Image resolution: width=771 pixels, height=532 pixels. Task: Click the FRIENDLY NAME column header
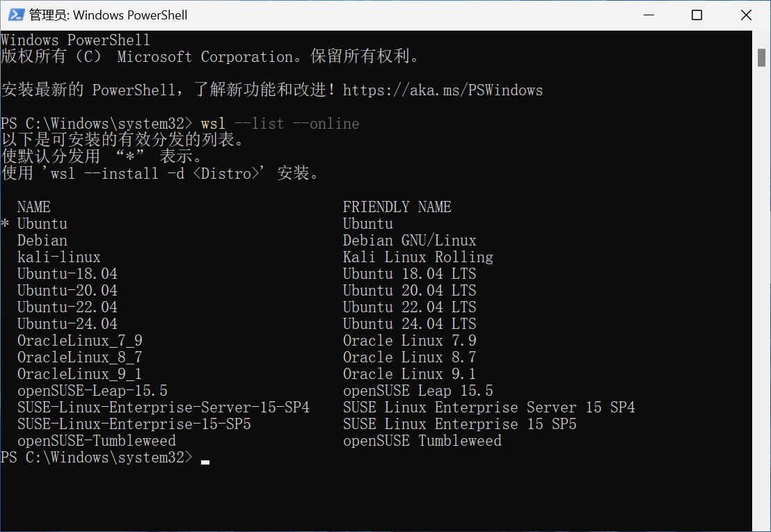click(397, 207)
